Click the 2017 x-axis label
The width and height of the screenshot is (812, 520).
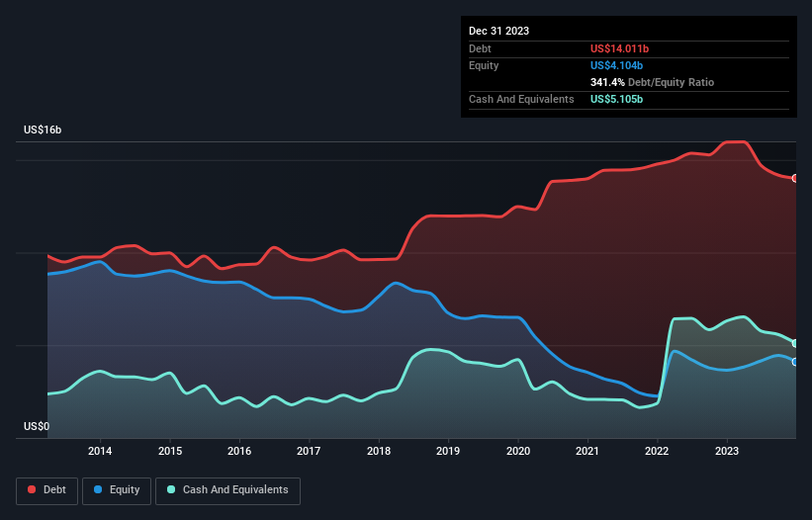click(309, 451)
